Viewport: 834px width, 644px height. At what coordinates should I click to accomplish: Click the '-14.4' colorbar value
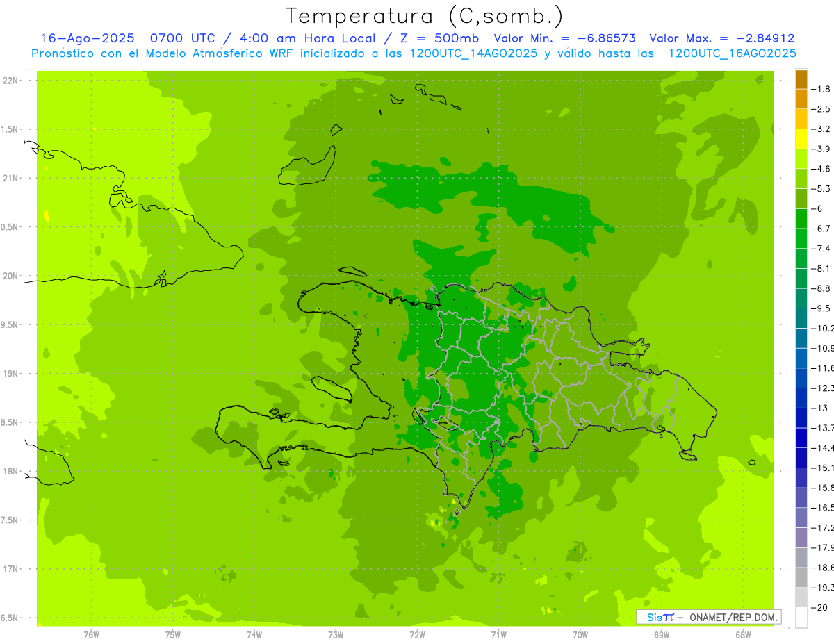point(823,447)
